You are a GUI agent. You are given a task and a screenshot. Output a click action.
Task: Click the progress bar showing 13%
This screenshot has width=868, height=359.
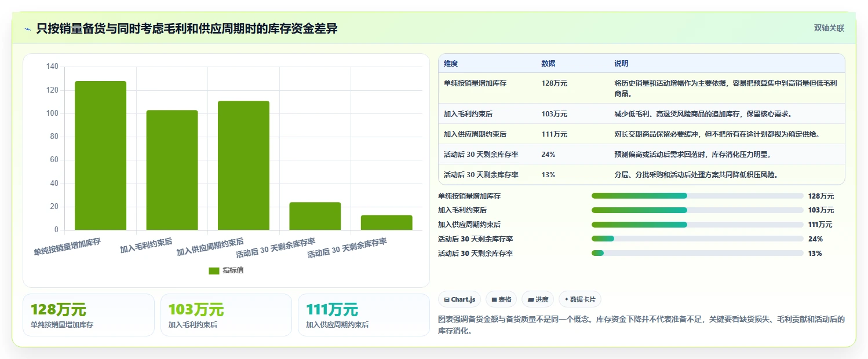[x=698, y=253]
